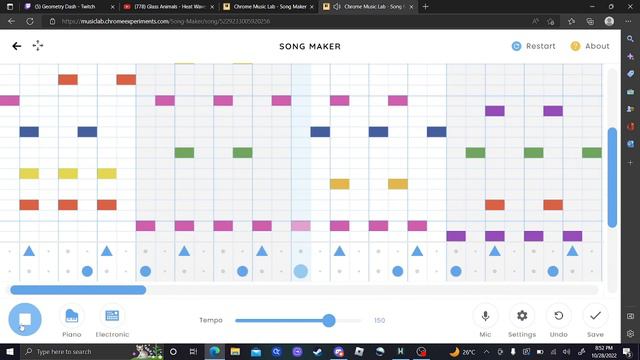Activate the move/pan cross-arrows icon
Screen dimensions: 640x360
click(x=38, y=46)
